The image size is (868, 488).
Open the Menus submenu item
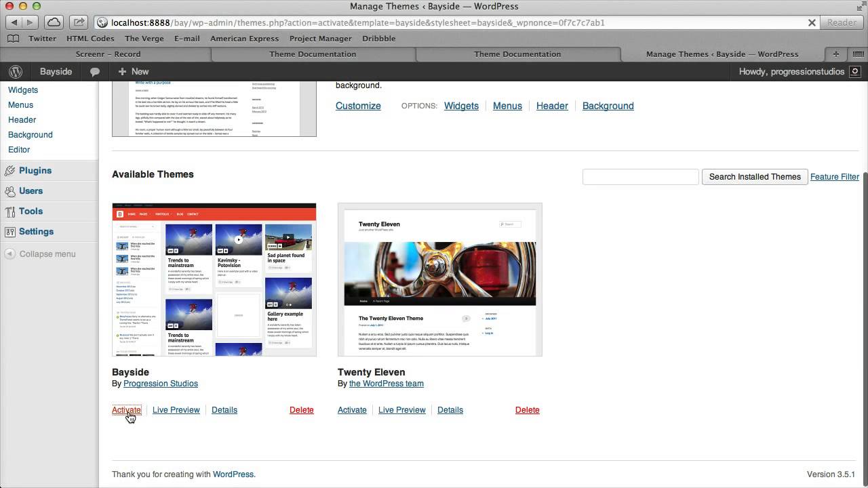[20, 105]
